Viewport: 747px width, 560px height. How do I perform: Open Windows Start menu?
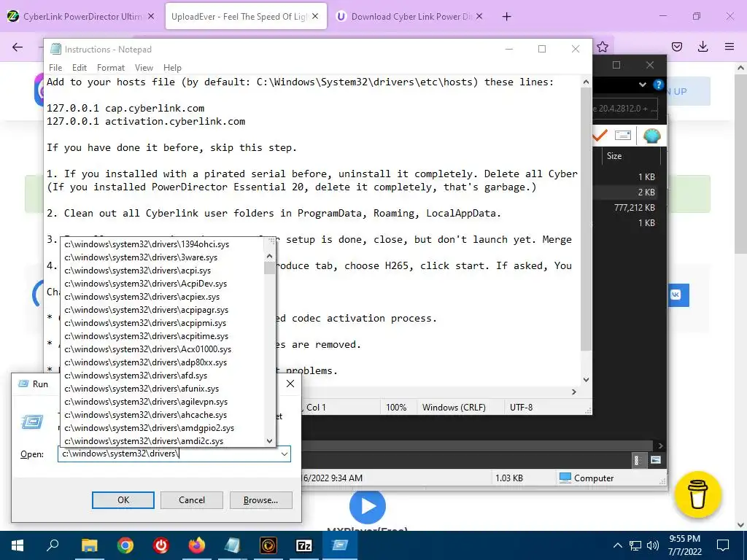coord(18,545)
